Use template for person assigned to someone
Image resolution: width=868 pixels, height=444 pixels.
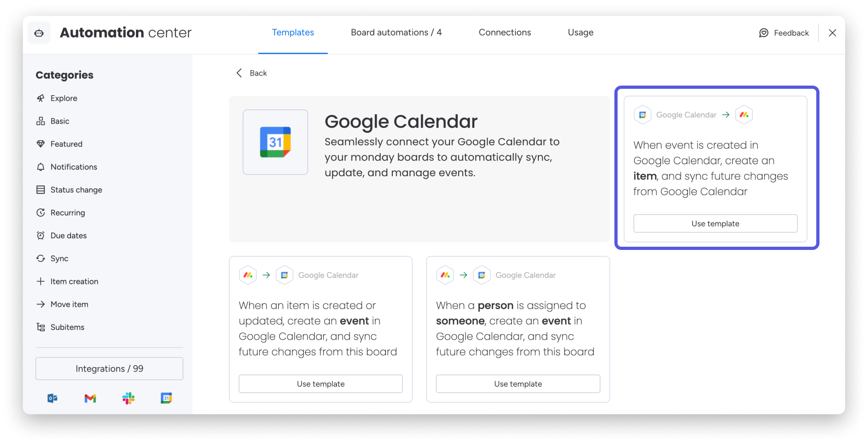pos(518,384)
